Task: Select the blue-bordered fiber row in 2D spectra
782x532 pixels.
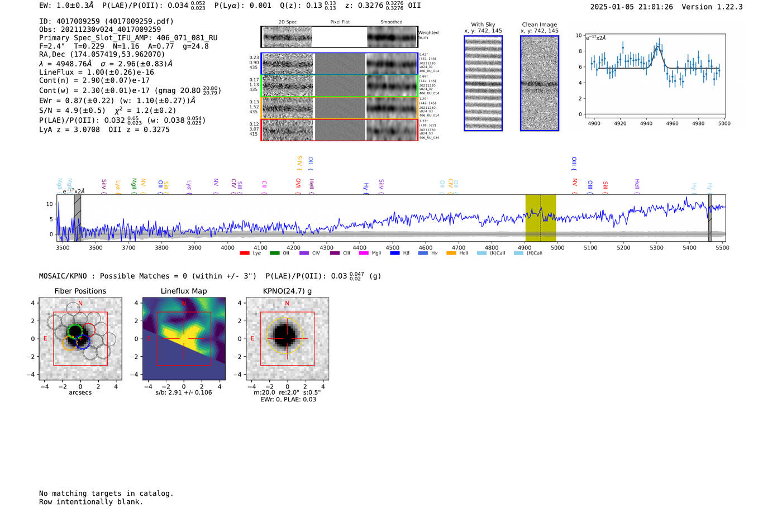Action: (339, 64)
